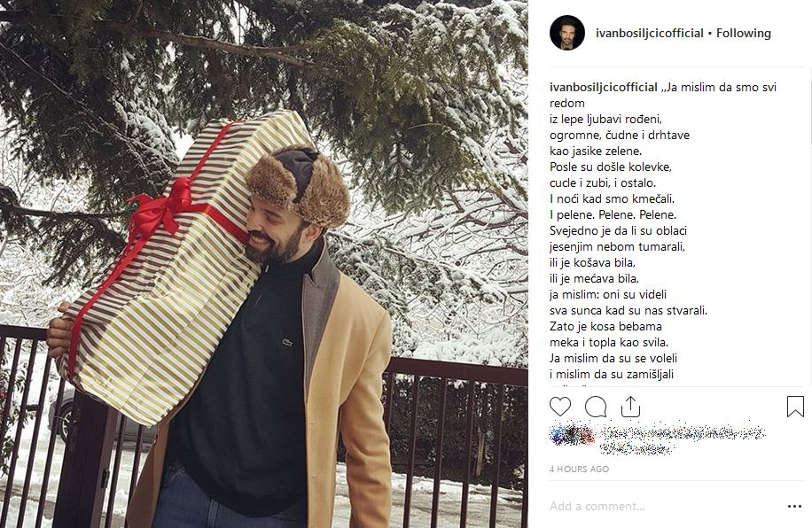Click caption text 'ili je košava bila,'
The image size is (812, 528).
click(x=592, y=263)
